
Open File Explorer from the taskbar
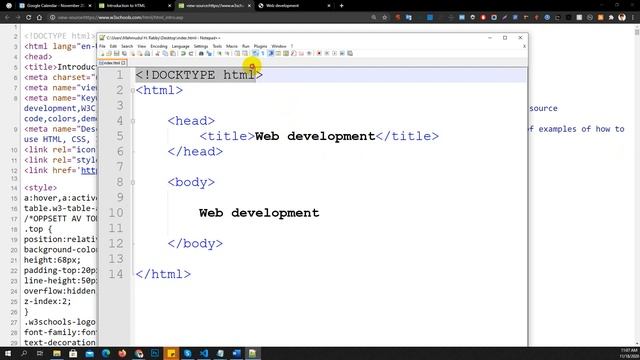tap(57, 353)
